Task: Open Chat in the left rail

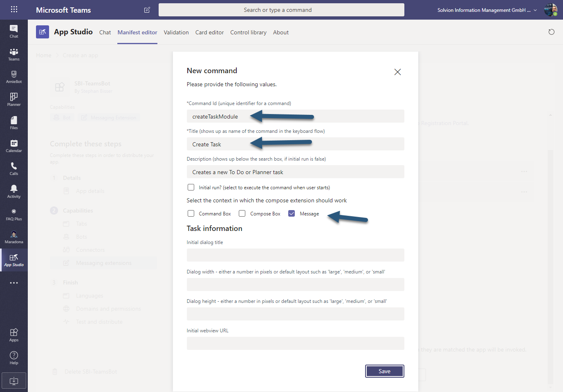Action: tap(14, 31)
